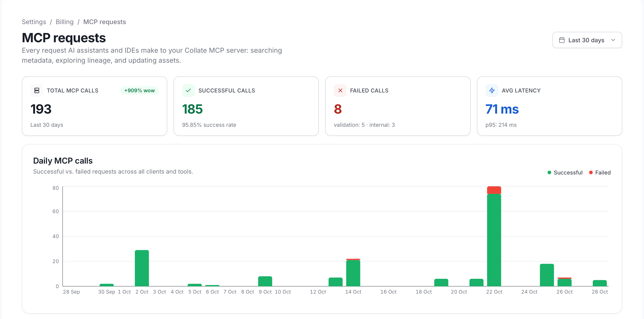
Task: Click the 9 Oct bar in chart
Action: click(x=265, y=281)
